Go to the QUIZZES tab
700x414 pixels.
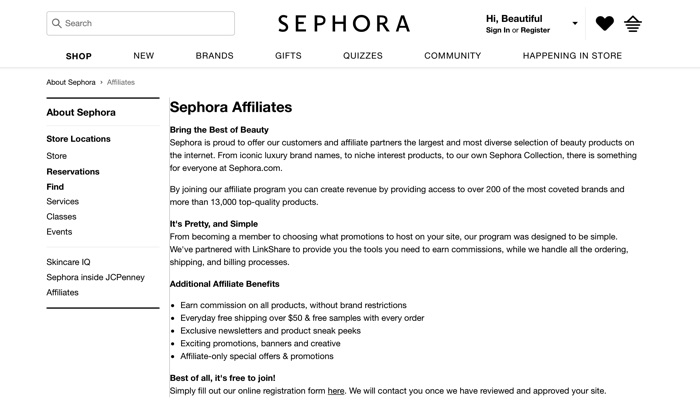363,56
